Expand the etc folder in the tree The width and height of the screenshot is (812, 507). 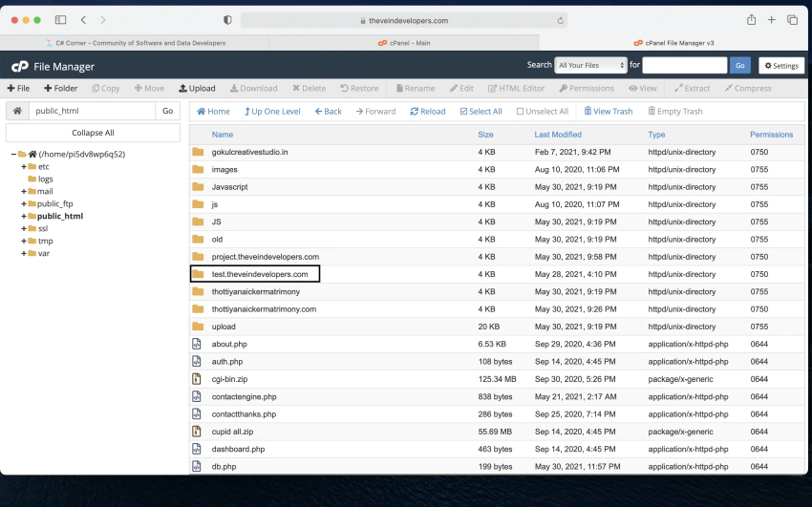24,166
